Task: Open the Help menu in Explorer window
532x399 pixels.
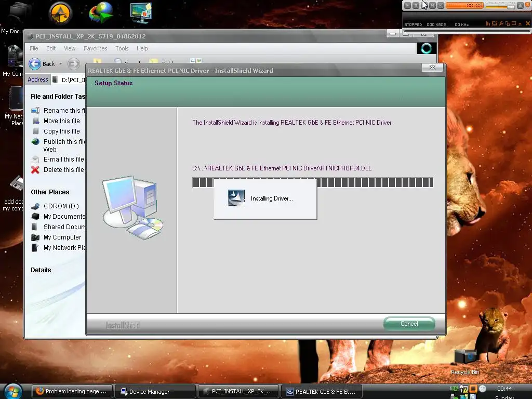Action: (x=142, y=48)
